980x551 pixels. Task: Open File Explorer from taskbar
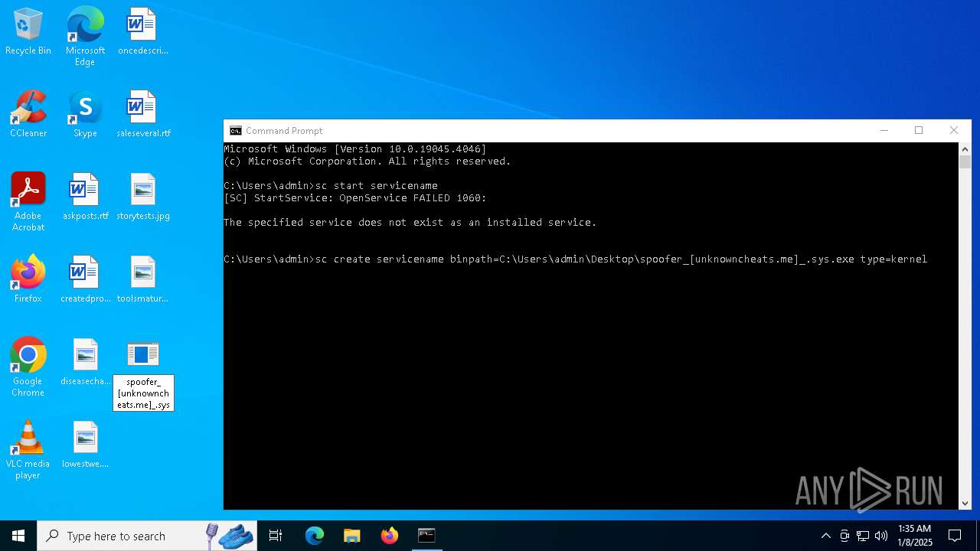coord(351,536)
